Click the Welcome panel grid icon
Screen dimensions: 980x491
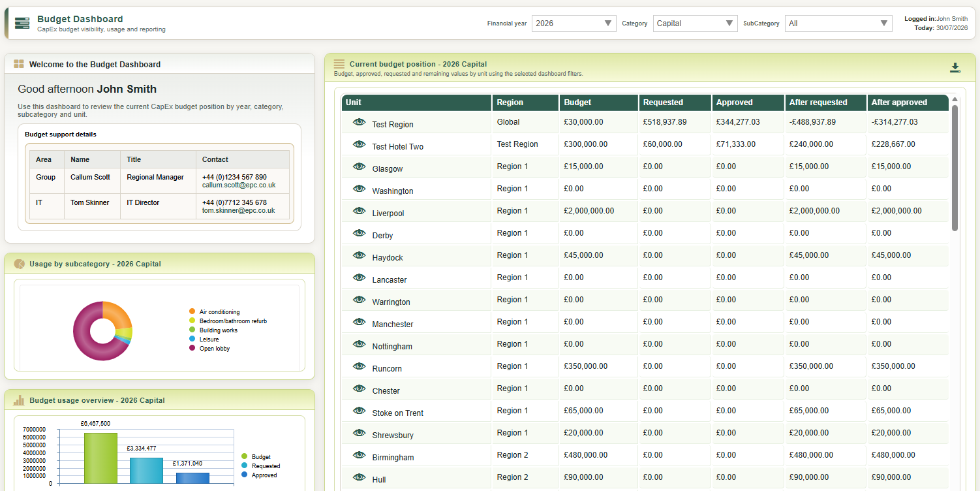pos(19,64)
